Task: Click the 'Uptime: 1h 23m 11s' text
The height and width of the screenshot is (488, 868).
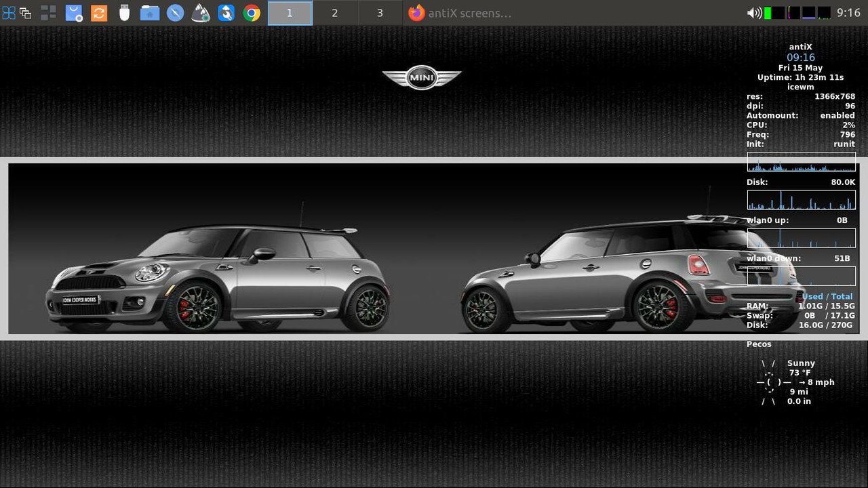Action: point(801,78)
